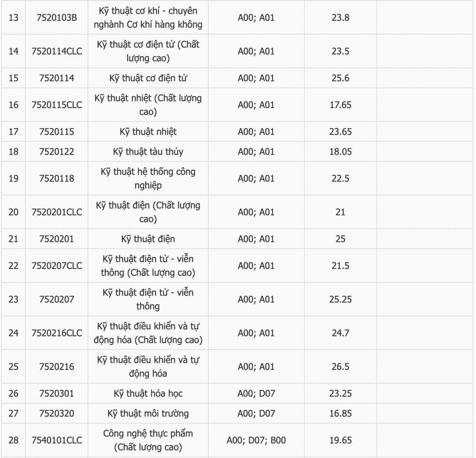
Task: Select major code 7520103B cell
Action: point(57,18)
